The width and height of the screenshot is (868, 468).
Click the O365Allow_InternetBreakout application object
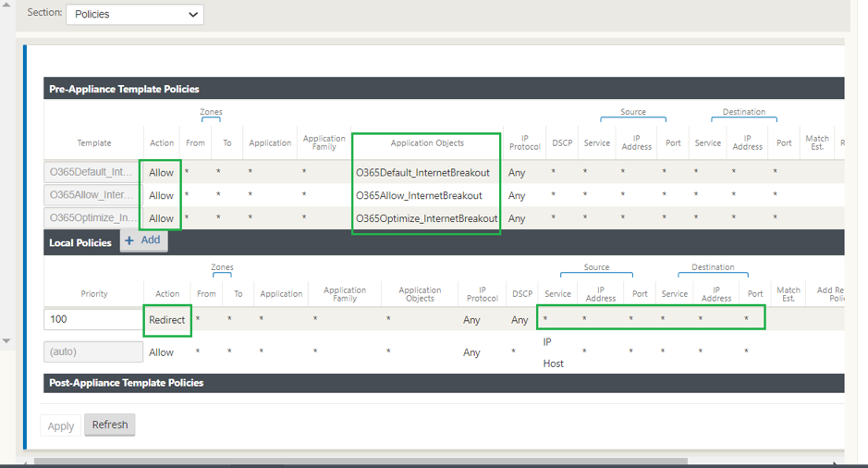[419, 195]
